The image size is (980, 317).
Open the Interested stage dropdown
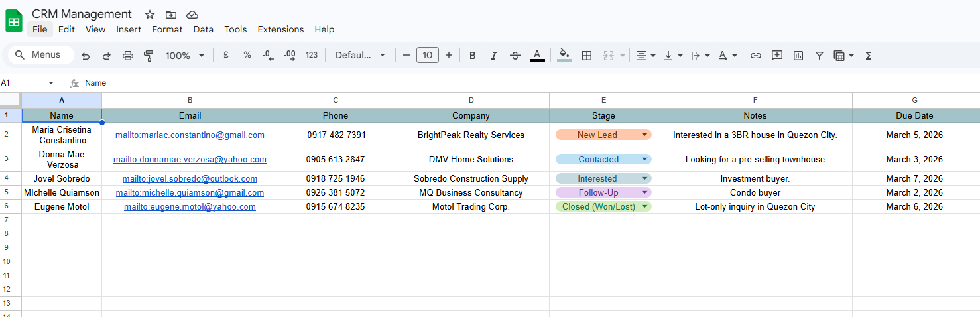tap(603, 178)
